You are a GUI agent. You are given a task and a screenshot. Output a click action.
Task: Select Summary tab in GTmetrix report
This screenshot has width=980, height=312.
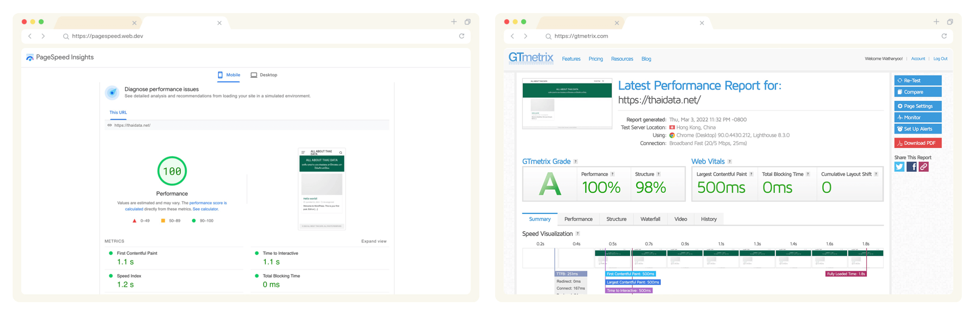(x=540, y=219)
